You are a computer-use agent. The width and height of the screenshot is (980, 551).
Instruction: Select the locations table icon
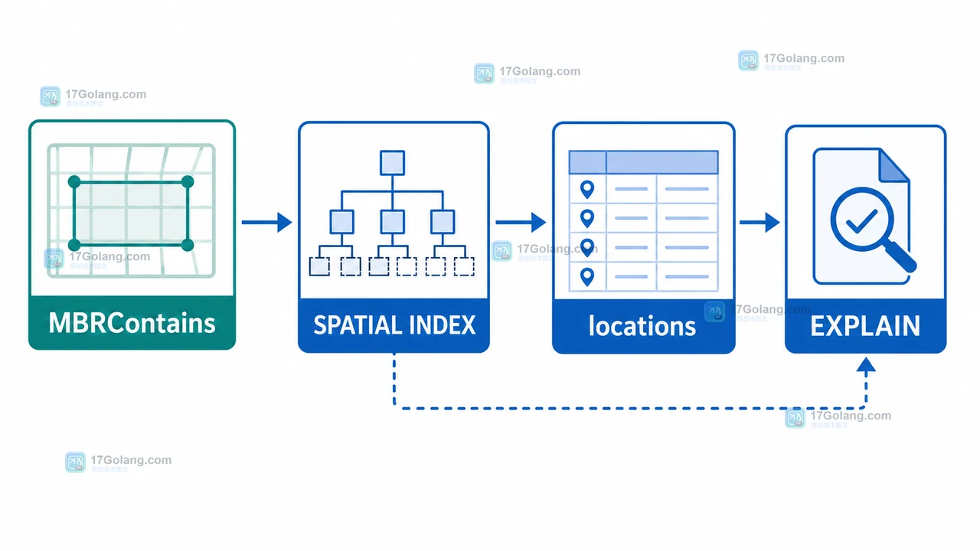[643, 221]
